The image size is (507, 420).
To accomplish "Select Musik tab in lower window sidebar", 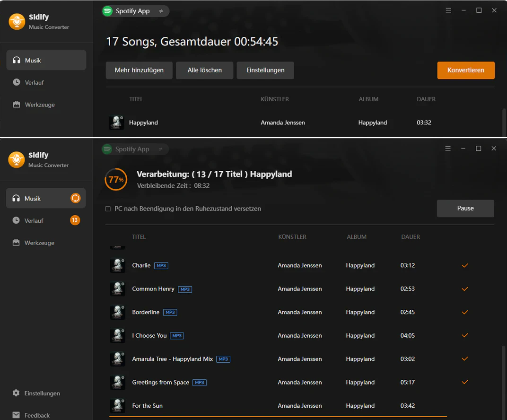I will pos(46,198).
